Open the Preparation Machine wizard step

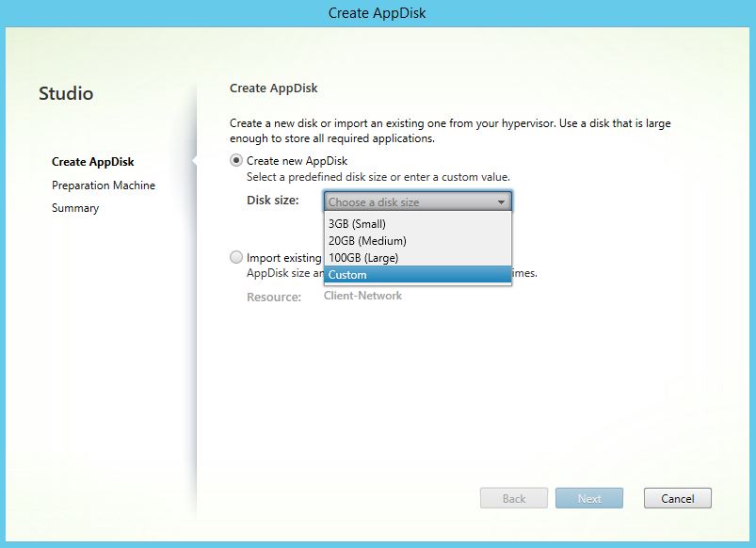point(104,185)
